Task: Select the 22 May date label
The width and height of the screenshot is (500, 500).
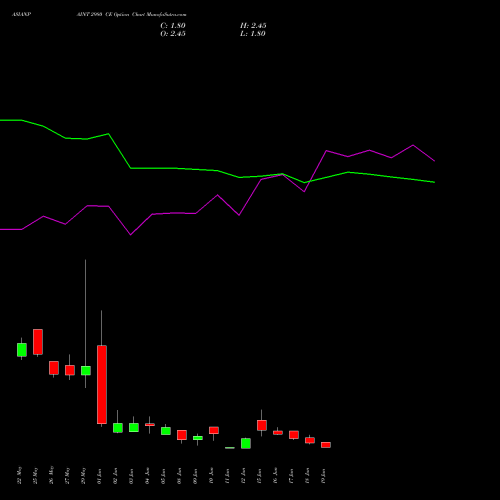Action: pyautogui.click(x=19, y=475)
